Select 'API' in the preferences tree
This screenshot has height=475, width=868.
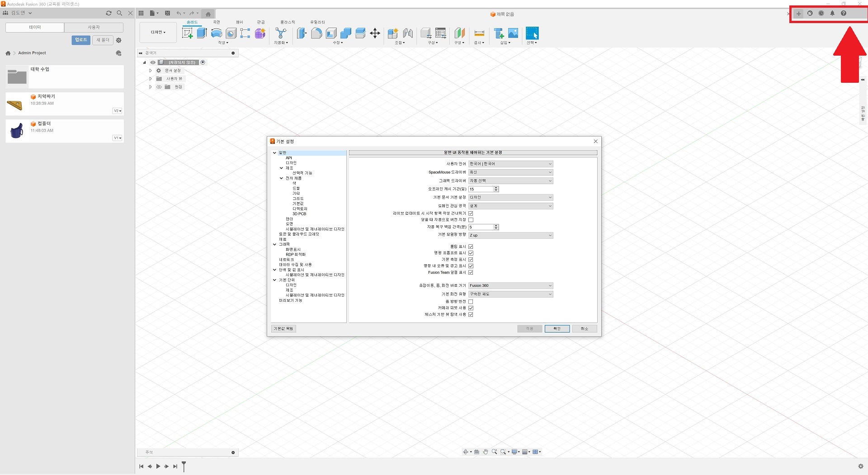(x=289, y=158)
